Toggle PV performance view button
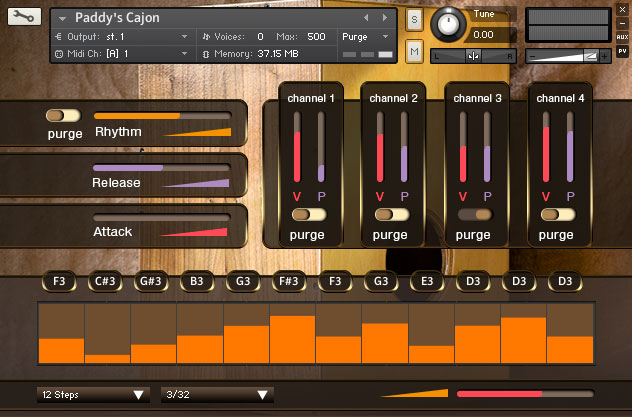632x417 pixels. (622, 51)
